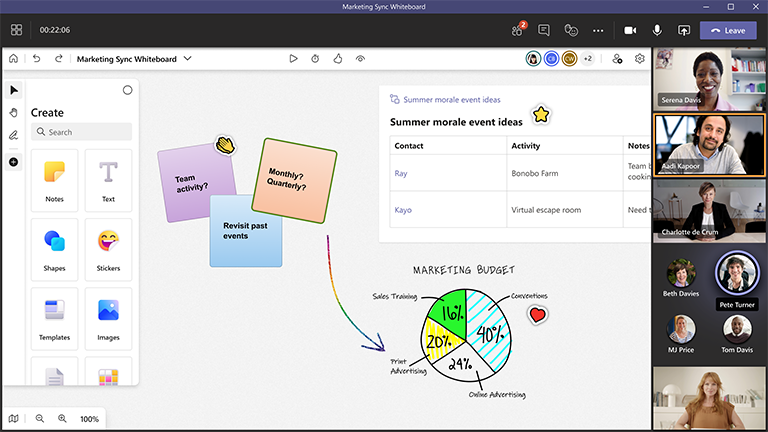
Task: Open the minimap icon
Action: 14,419
